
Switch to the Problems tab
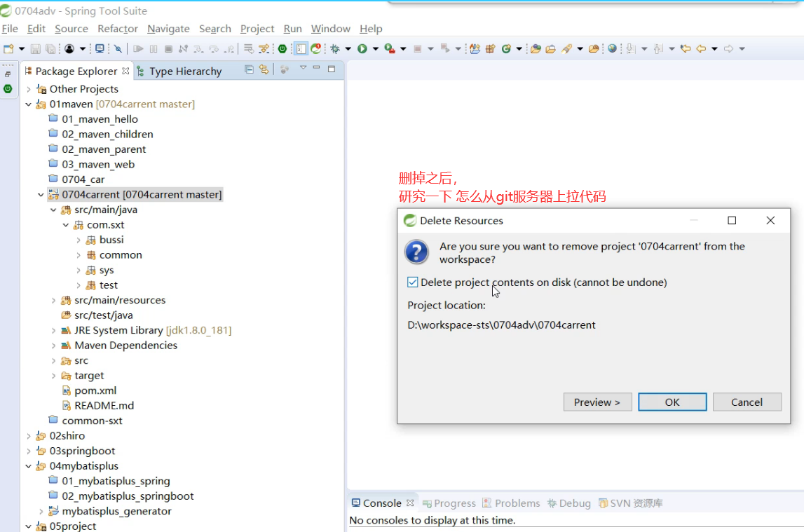pyautogui.click(x=511, y=503)
